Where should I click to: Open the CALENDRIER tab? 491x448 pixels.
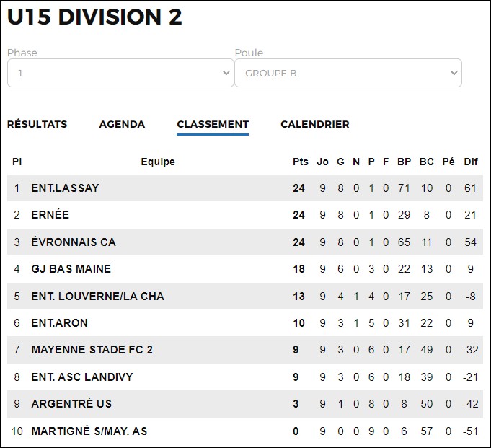click(x=314, y=124)
